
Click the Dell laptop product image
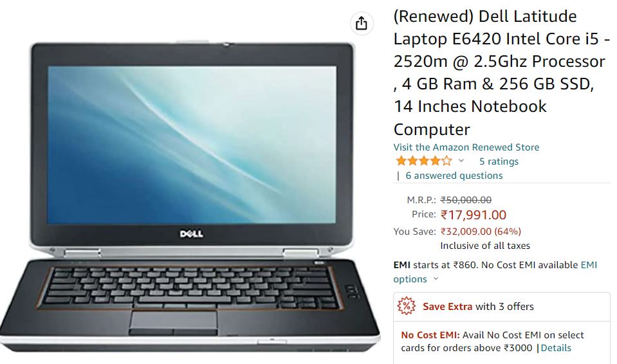[x=190, y=197]
